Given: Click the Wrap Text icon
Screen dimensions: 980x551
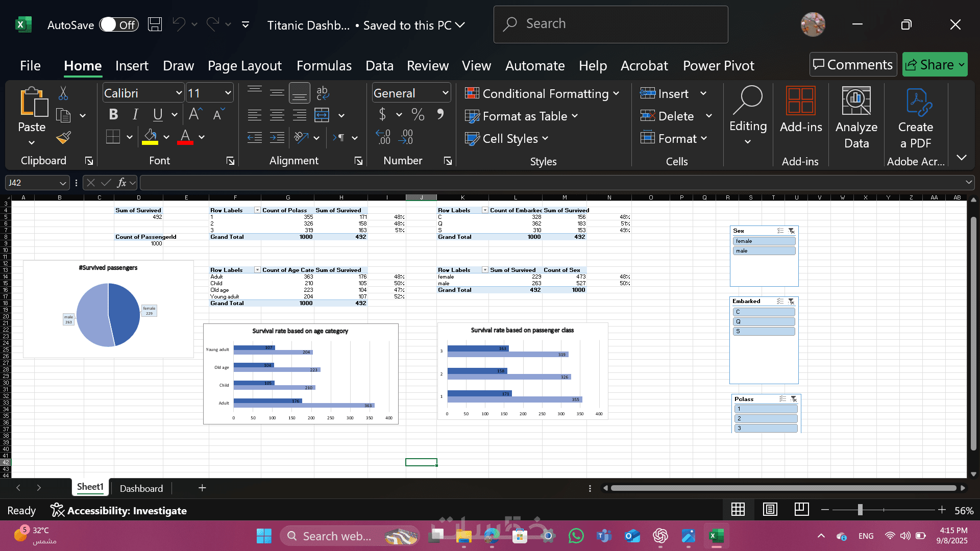Looking at the screenshot, I should [323, 93].
